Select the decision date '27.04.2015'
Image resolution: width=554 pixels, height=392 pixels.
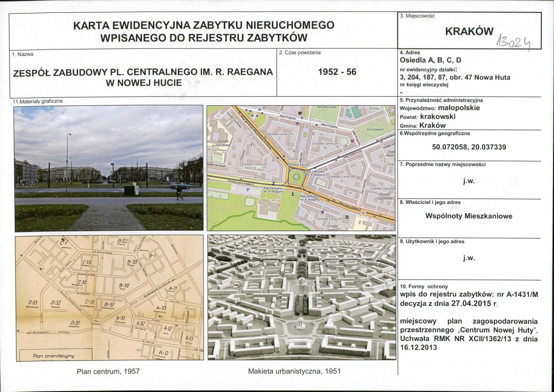[471, 303]
